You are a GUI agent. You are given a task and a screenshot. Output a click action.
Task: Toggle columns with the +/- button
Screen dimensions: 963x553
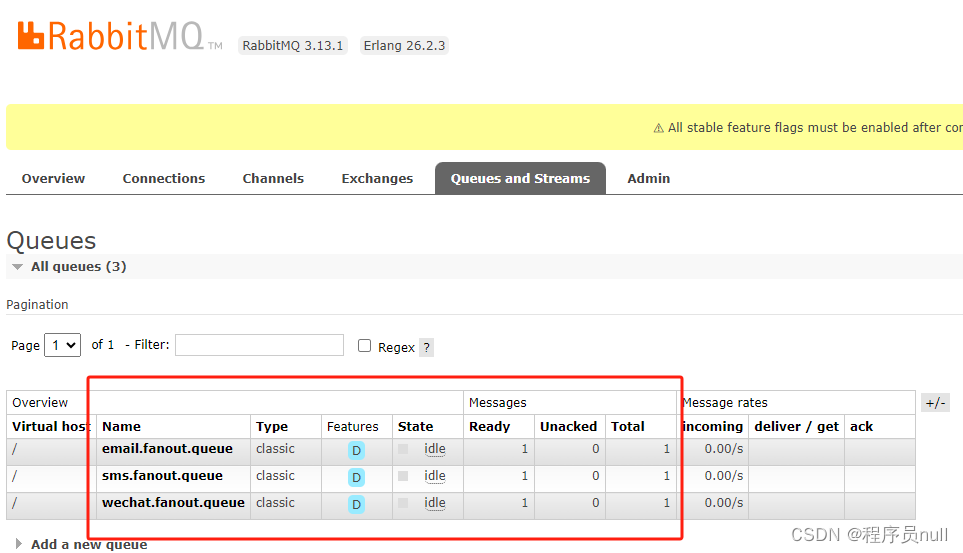point(936,403)
